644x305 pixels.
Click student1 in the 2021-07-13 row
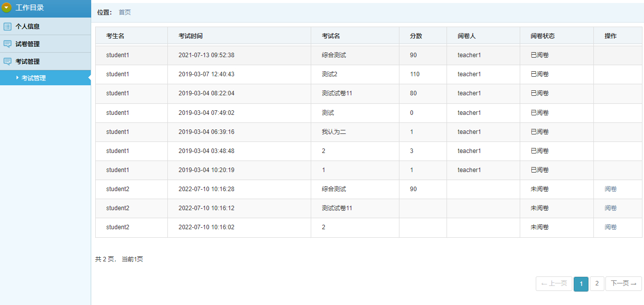point(118,55)
